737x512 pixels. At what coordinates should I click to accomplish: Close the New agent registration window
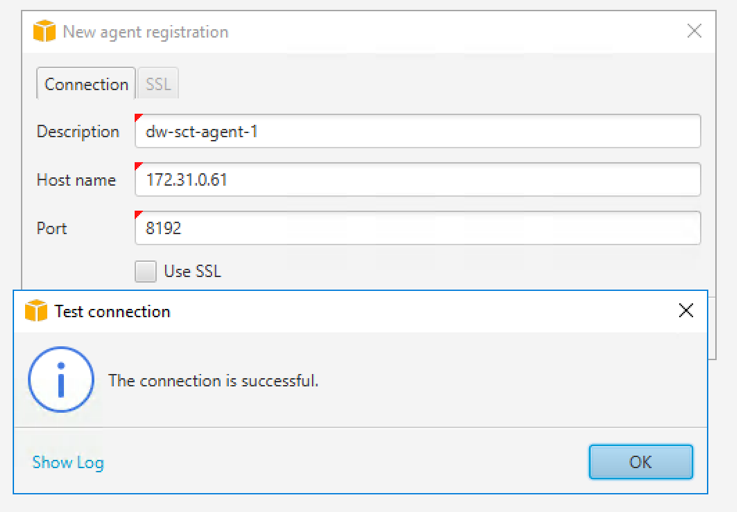click(694, 31)
